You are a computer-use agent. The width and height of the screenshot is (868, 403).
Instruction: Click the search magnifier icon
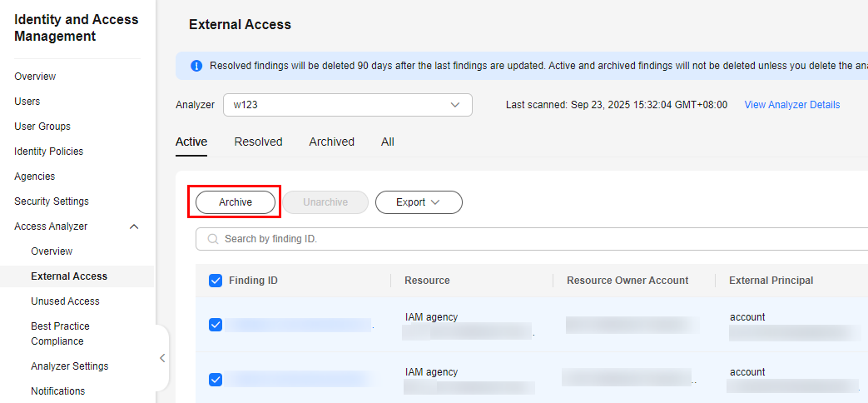coord(212,239)
